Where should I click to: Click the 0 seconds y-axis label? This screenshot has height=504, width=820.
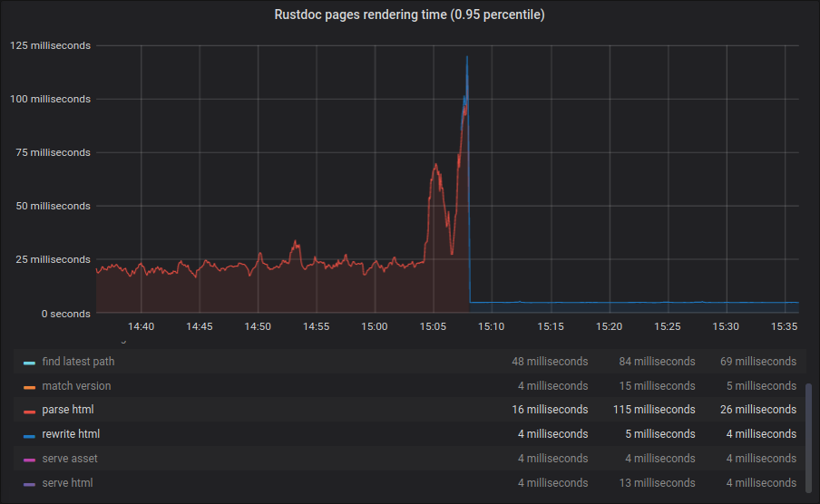click(66, 314)
